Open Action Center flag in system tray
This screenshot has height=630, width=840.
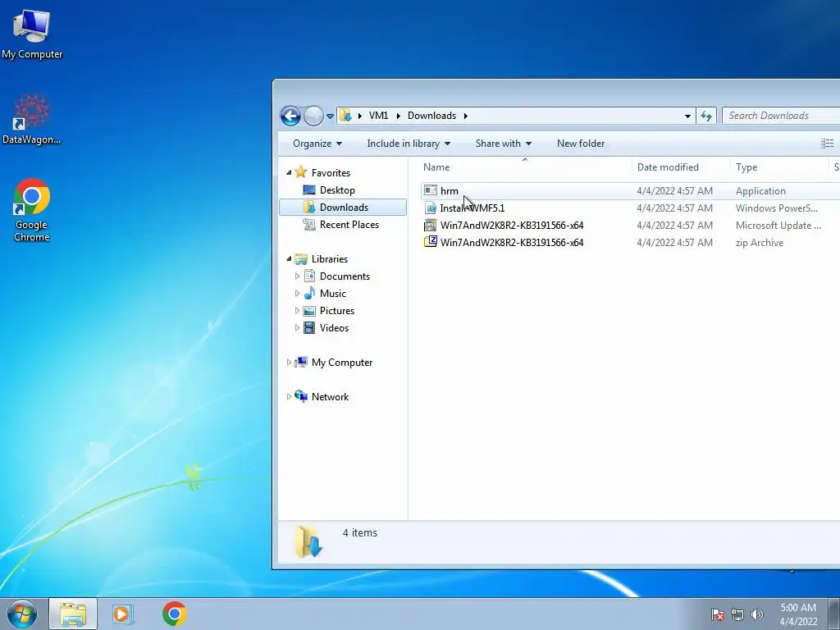click(718, 614)
